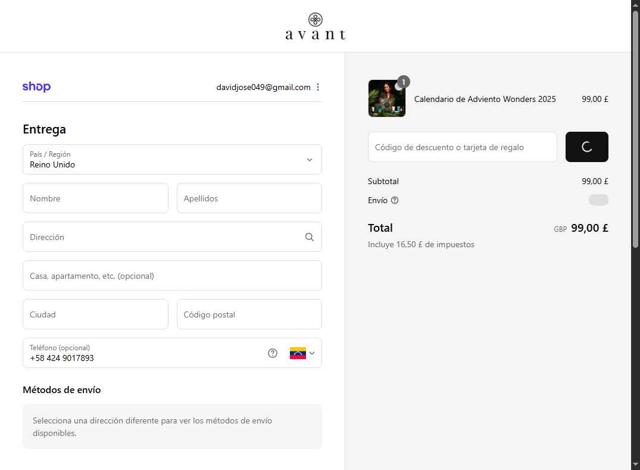Focus the Apellidos field

pyautogui.click(x=249, y=198)
